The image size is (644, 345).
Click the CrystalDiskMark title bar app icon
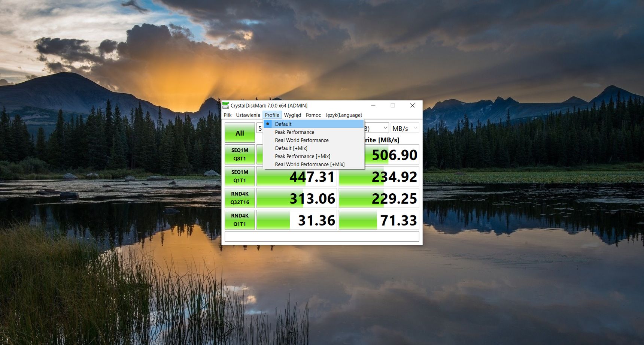226,105
